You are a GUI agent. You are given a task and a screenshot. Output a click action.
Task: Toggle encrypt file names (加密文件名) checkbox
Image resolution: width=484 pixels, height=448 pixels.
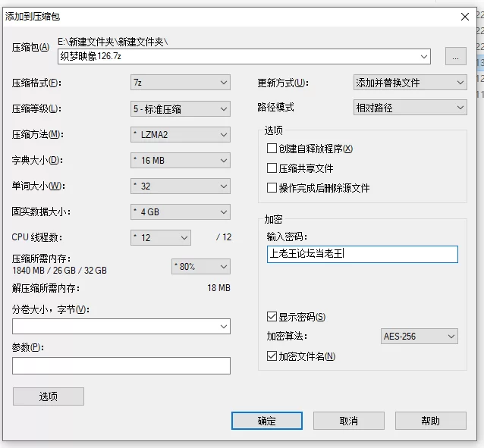[272, 356]
